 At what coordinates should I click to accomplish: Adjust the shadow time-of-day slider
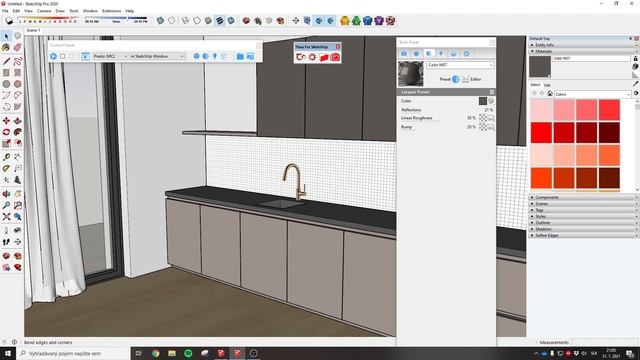[x=116, y=18]
